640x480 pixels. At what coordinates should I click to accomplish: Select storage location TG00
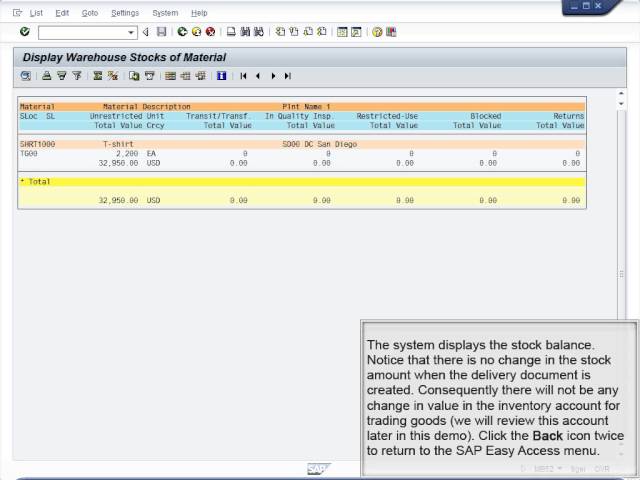pos(29,153)
